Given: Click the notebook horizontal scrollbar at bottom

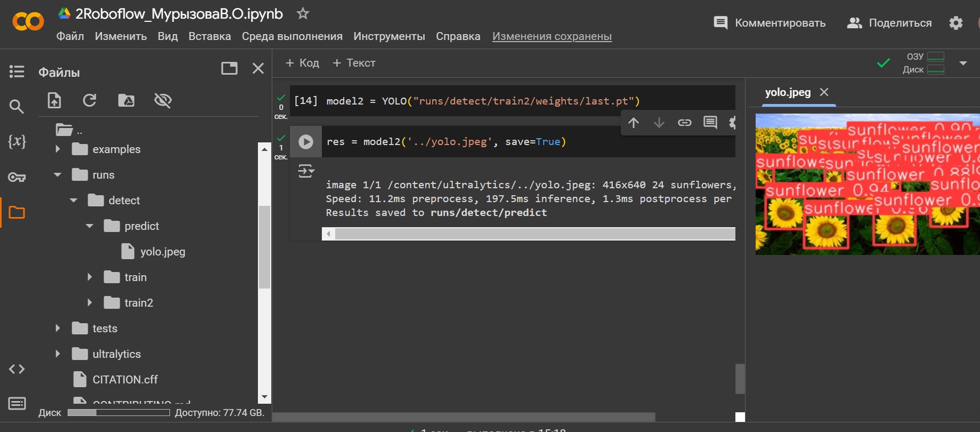Looking at the screenshot, I should coord(464,417).
